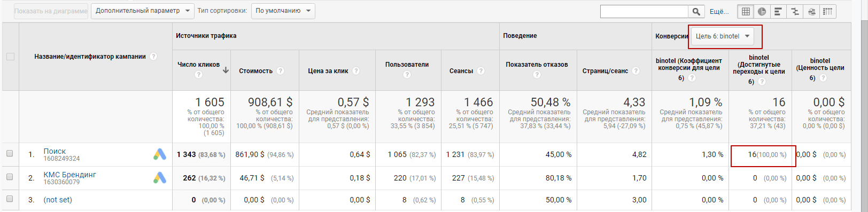This screenshot has height=212, width=868.
Task: Open help icon next to Страниц/сеанс
Action: coord(635,71)
